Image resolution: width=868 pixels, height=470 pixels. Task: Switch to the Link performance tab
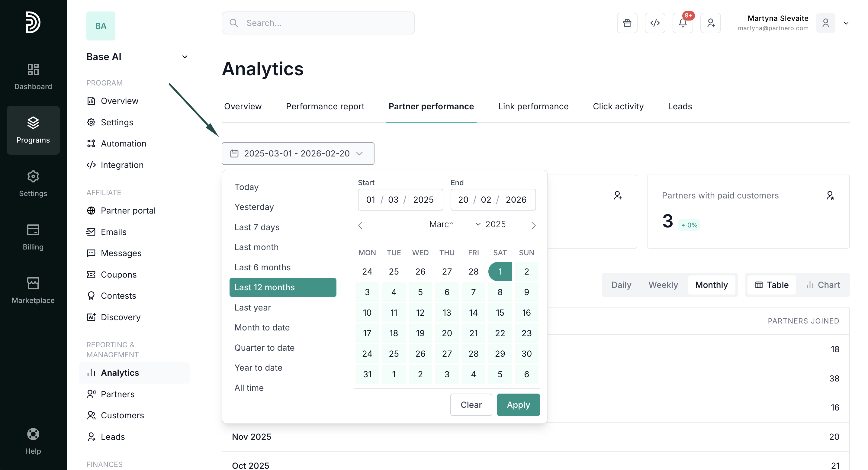(x=533, y=106)
